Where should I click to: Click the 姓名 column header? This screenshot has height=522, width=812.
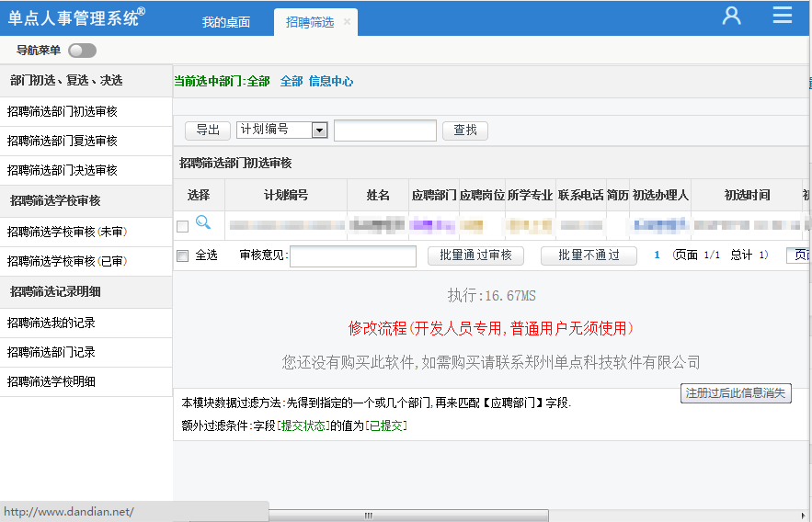[x=378, y=195]
